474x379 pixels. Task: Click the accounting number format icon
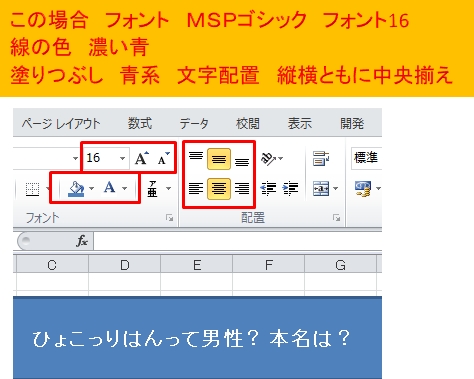363,189
